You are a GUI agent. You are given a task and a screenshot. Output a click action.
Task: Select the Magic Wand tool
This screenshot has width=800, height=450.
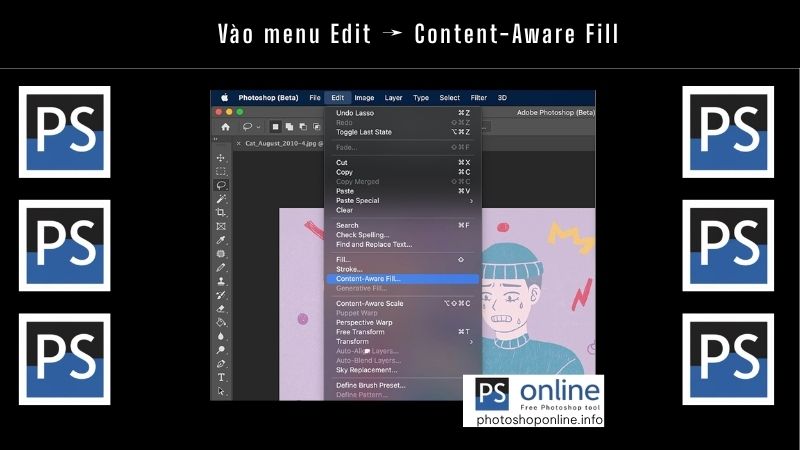221,199
